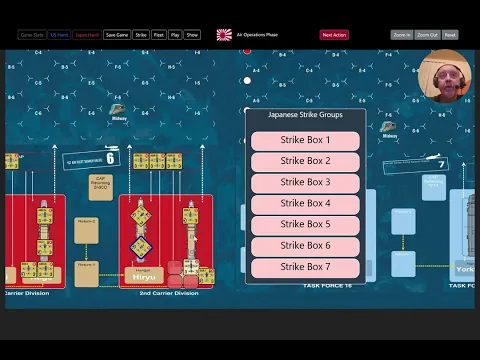Viewport: 480px width, 360px height.
Task: Click the lower light-blue US Return box
Action: click(403, 264)
